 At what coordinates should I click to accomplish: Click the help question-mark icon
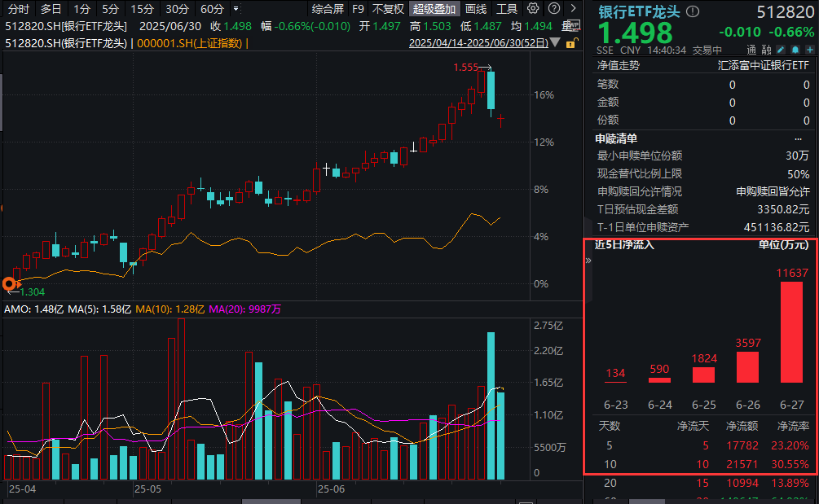coord(554,9)
